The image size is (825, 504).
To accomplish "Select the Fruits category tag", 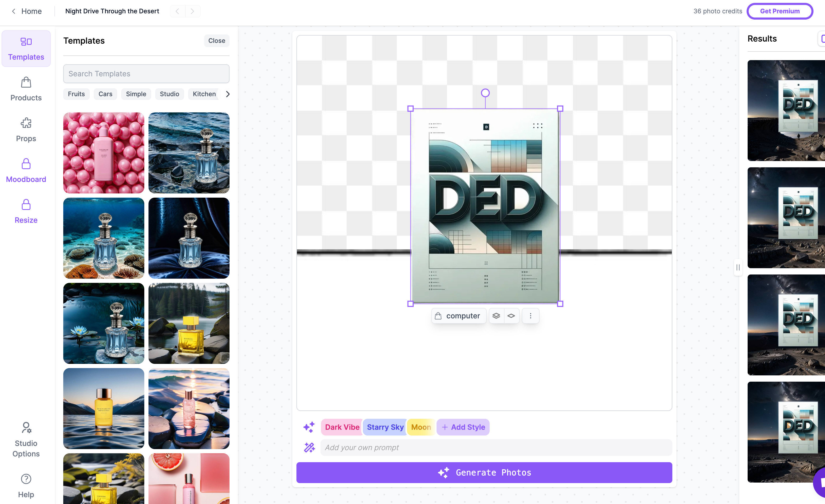I will [x=76, y=94].
